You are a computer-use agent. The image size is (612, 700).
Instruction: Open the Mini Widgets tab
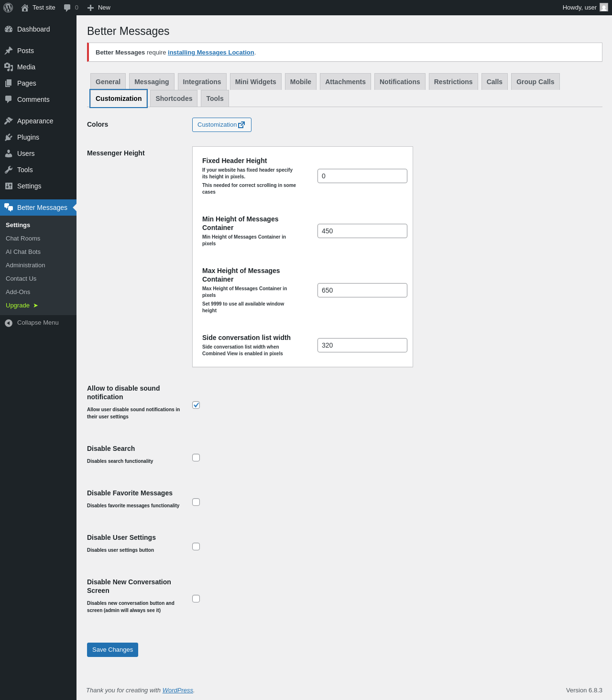pos(256,82)
